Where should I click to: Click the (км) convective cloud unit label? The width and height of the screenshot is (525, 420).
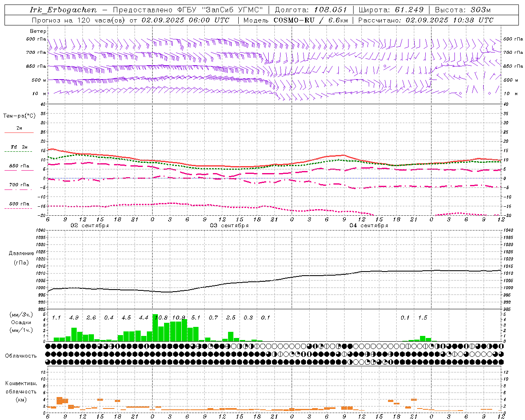point(21,399)
